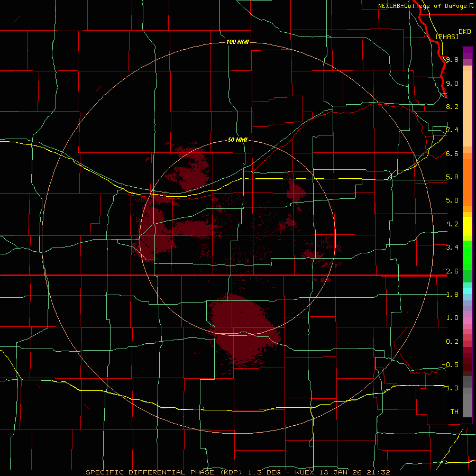Click the large KDP echo south of radar
Image resolution: width=476 pixels, height=476 pixels.
(x=243, y=330)
